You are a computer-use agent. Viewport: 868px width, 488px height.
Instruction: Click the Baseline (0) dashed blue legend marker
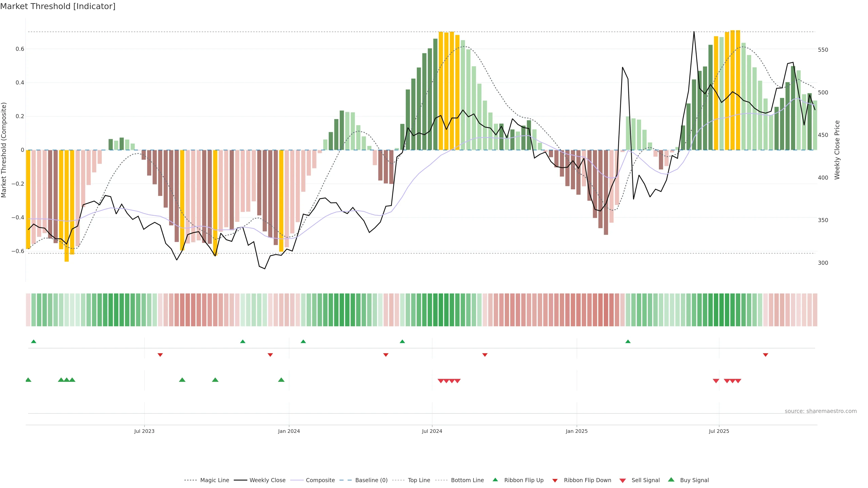point(345,480)
